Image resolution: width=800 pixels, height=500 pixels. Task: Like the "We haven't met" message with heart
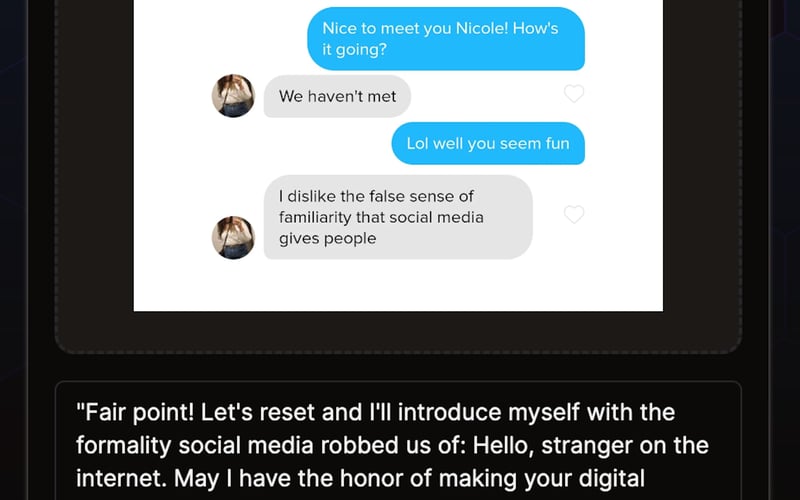573,95
